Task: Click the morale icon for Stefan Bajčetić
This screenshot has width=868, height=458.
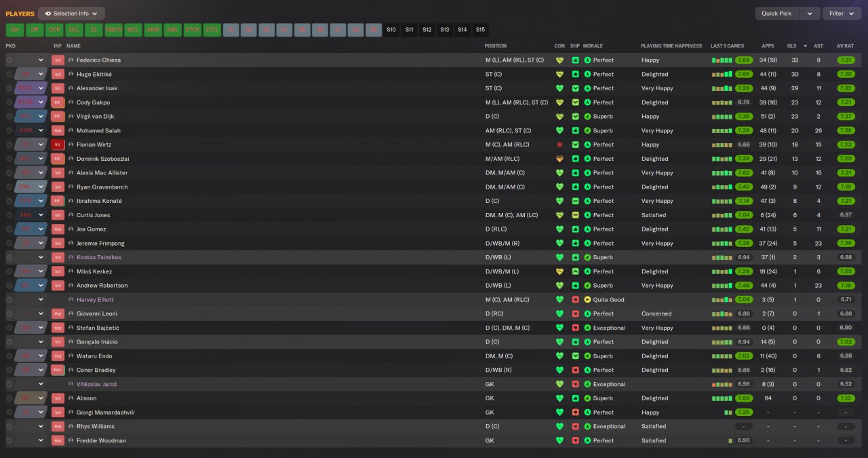Action: [587, 328]
